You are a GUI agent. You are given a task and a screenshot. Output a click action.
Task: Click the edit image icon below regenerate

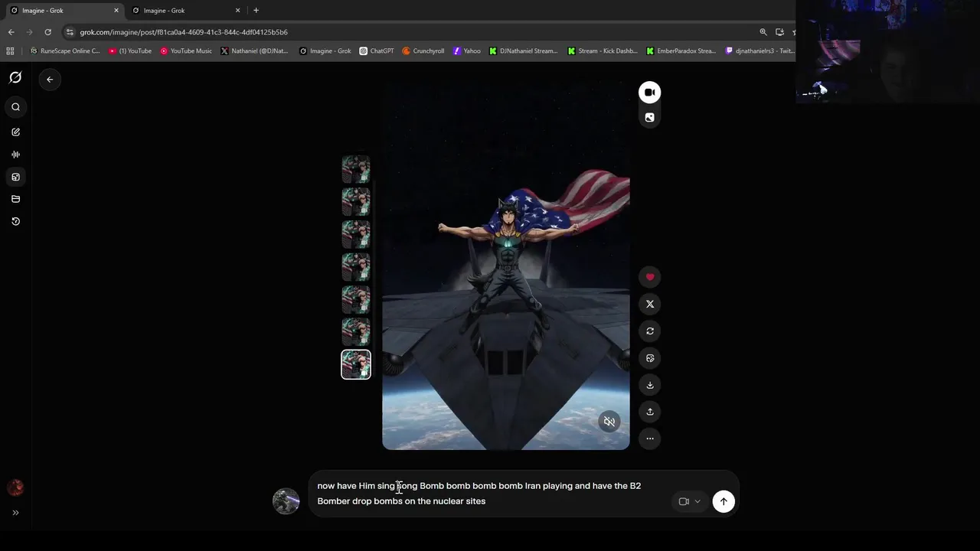tap(650, 358)
